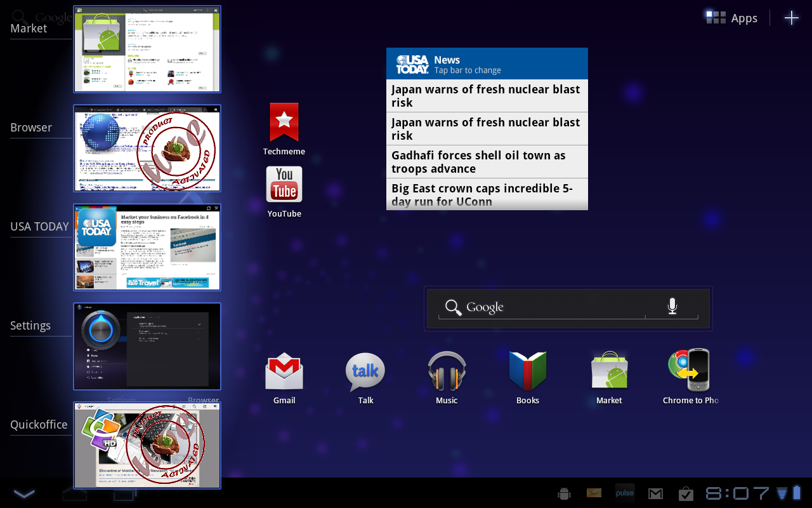Image resolution: width=812 pixels, height=508 pixels.
Task: Tap the USA TODAY widget logo
Action: 412,64
